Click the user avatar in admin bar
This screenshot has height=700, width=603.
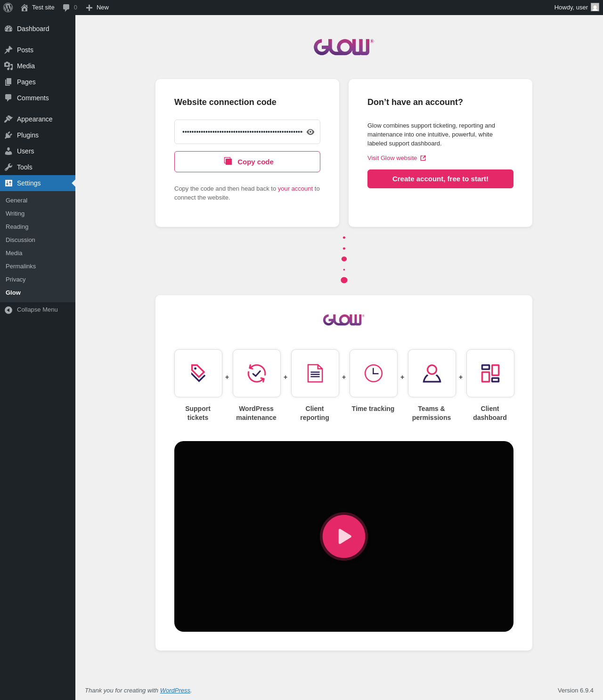point(595,8)
